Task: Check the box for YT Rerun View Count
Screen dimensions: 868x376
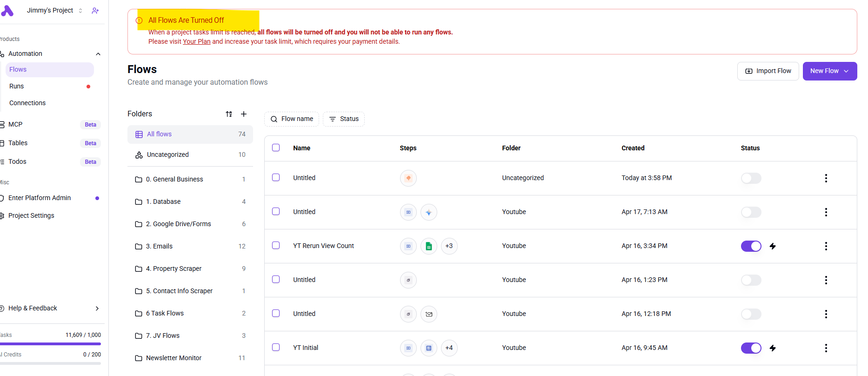Action: coord(276,245)
